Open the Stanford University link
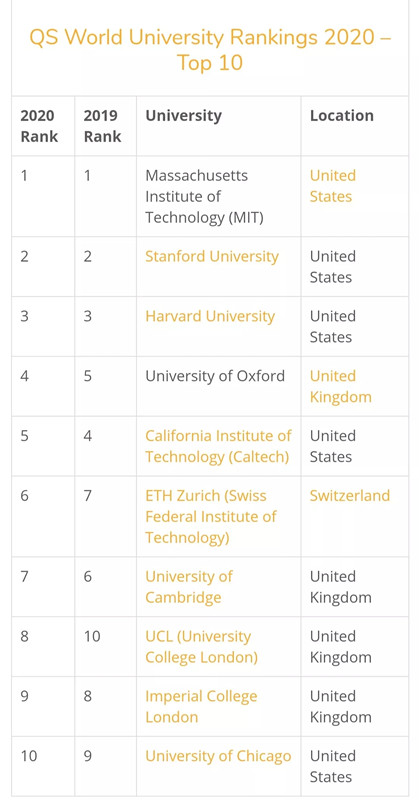The height and width of the screenshot is (800, 419). tap(212, 256)
